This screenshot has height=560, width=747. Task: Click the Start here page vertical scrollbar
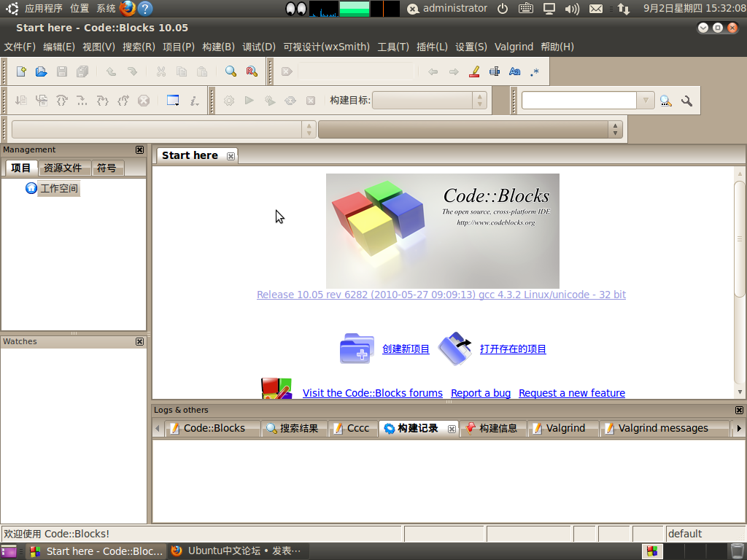(x=740, y=239)
